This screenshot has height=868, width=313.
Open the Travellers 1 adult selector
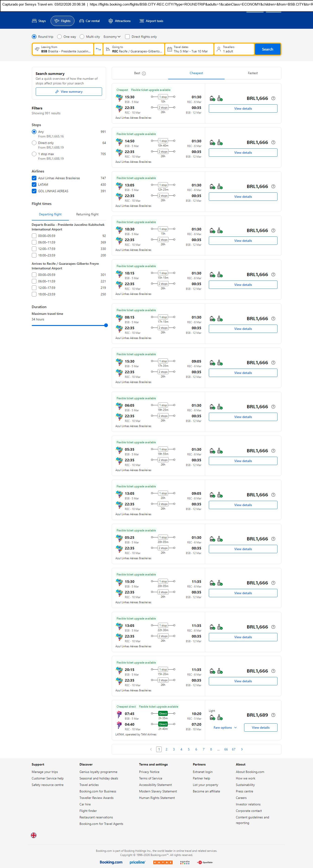(234, 49)
